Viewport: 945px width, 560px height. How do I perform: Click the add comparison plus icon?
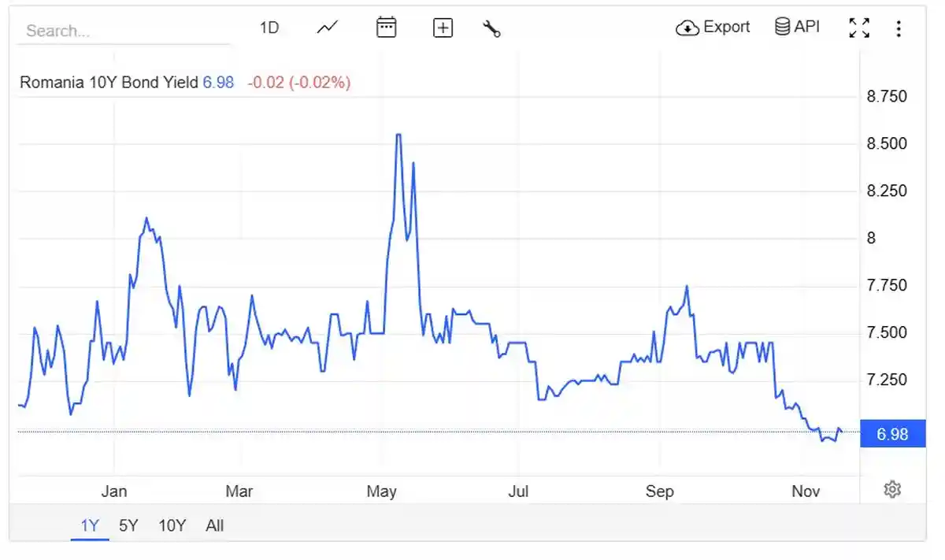[443, 28]
